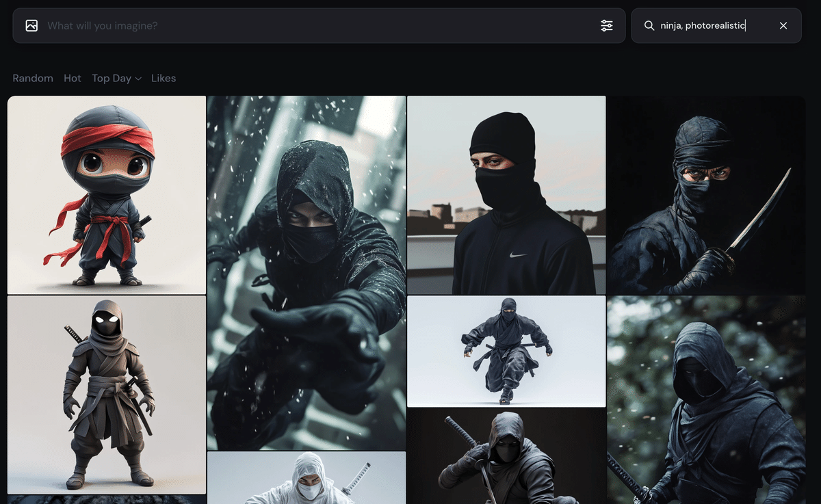Click the search field containing "ninja, photorealistic"

716,25
